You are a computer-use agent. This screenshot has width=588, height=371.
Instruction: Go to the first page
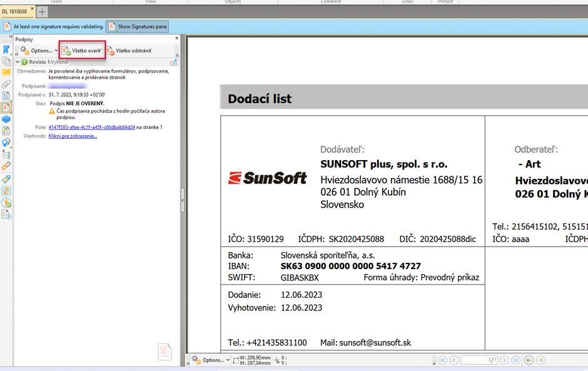pyautogui.click(x=443, y=360)
